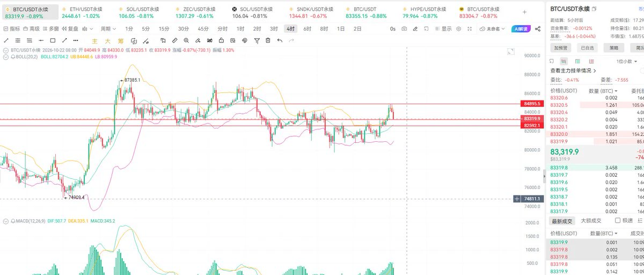Click the 已自选 watchlist button
The height and width of the screenshot is (275, 644).
[x=587, y=48]
